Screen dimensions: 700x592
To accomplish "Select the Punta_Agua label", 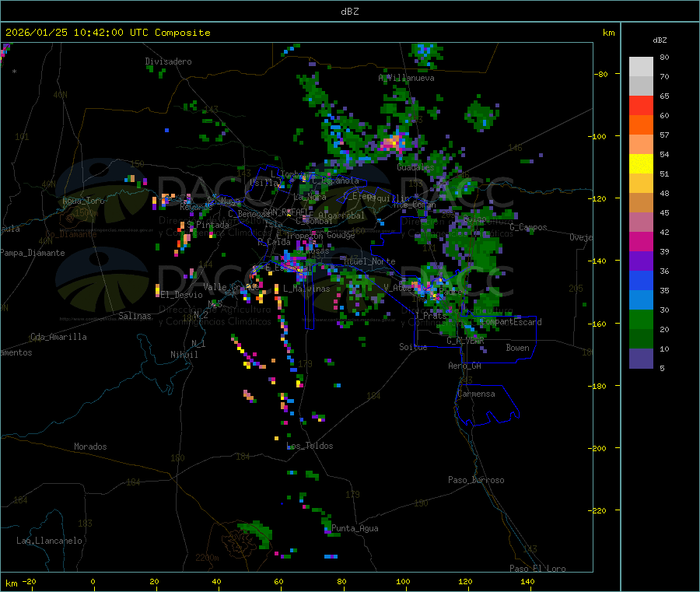I will tap(355, 528).
